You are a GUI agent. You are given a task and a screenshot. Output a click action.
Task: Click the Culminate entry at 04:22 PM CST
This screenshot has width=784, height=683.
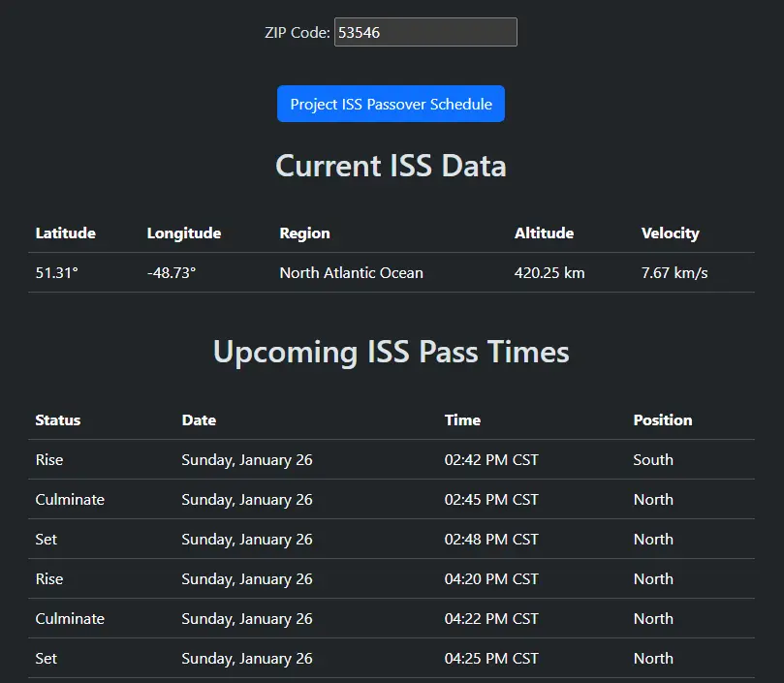69,618
